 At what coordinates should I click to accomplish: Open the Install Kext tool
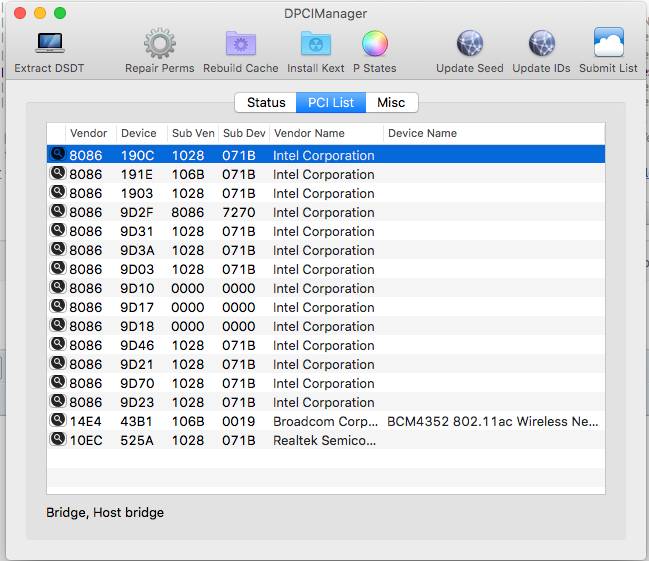[x=315, y=45]
